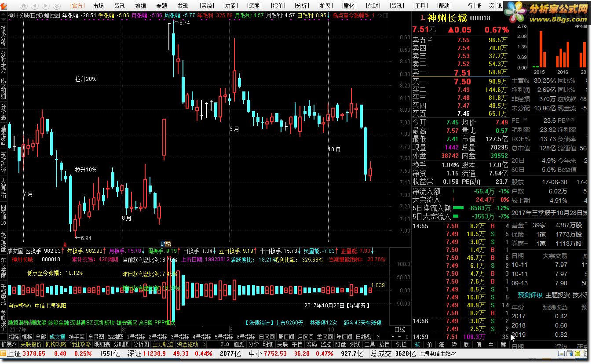Open the 预测评级 tab in the right panel

(530, 295)
